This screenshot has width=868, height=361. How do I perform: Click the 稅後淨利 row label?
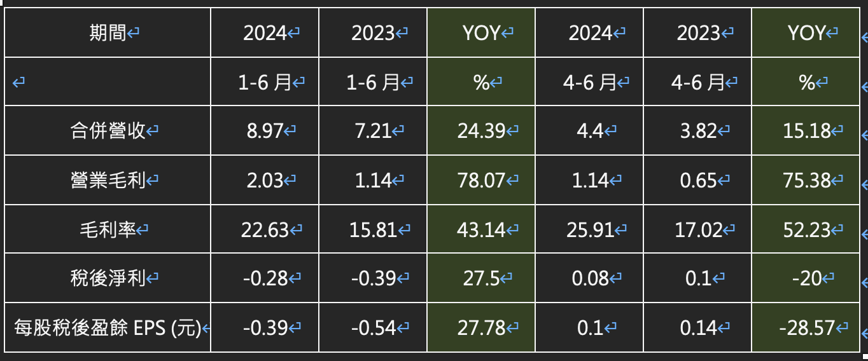pyautogui.click(x=108, y=278)
